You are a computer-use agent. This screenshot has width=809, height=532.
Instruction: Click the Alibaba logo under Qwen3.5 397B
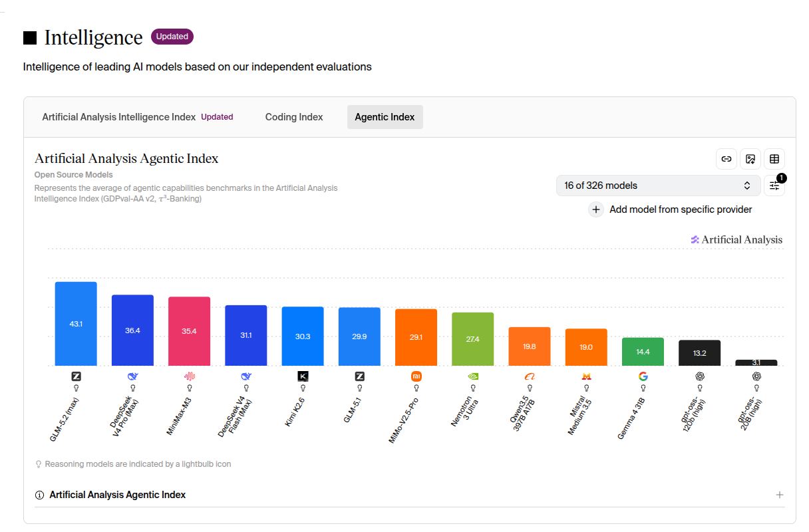coord(530,376)
